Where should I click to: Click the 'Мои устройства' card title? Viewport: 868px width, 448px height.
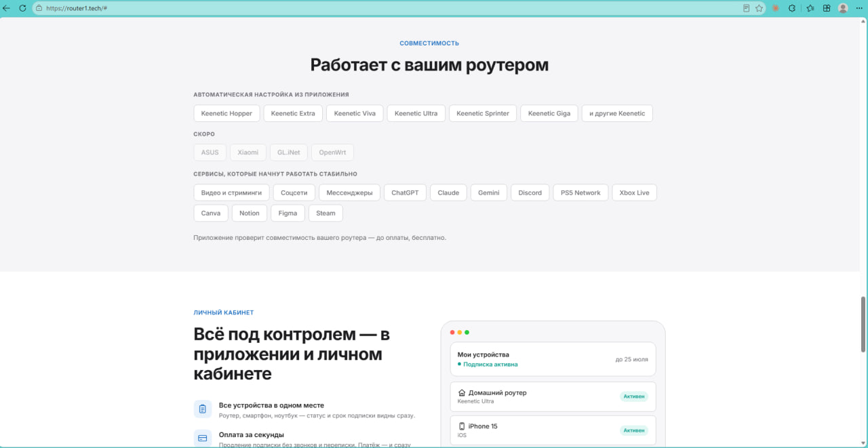[483, 354]
